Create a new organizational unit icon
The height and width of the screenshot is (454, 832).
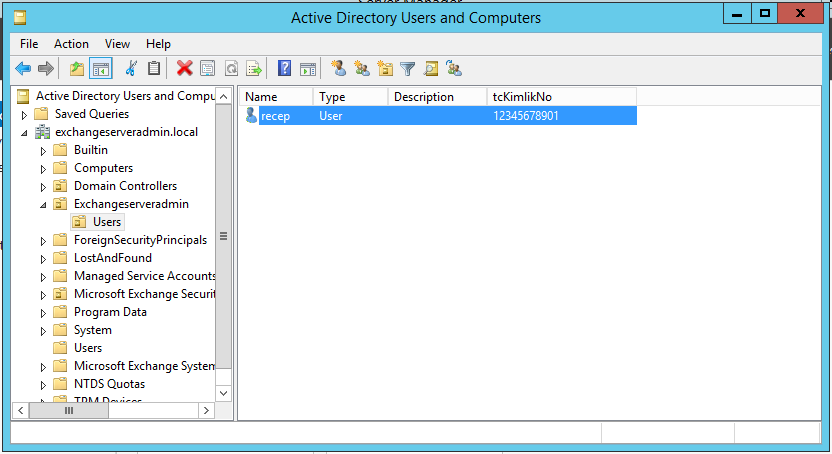click(x=385, y=68)
